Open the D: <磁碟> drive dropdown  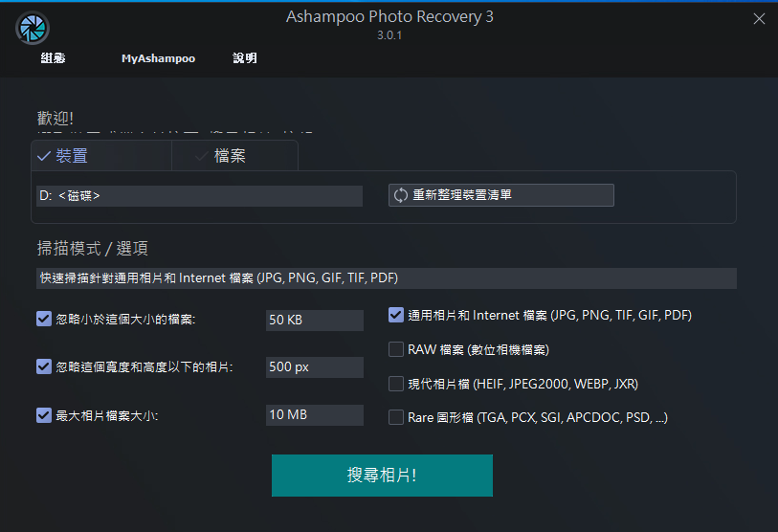(199, 196)
